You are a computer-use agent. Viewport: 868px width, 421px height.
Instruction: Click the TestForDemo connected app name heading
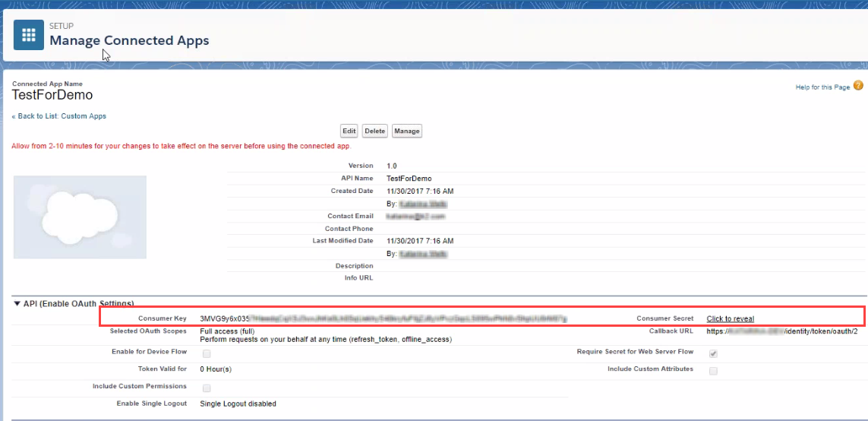pyautogui.click(x=52, y=95)
